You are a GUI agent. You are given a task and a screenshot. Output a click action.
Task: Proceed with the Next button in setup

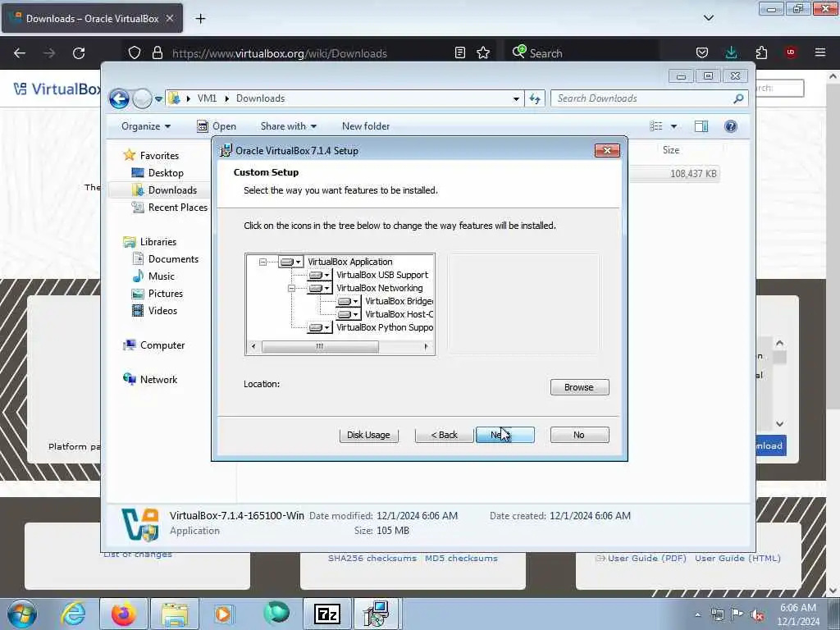[505, 435]
